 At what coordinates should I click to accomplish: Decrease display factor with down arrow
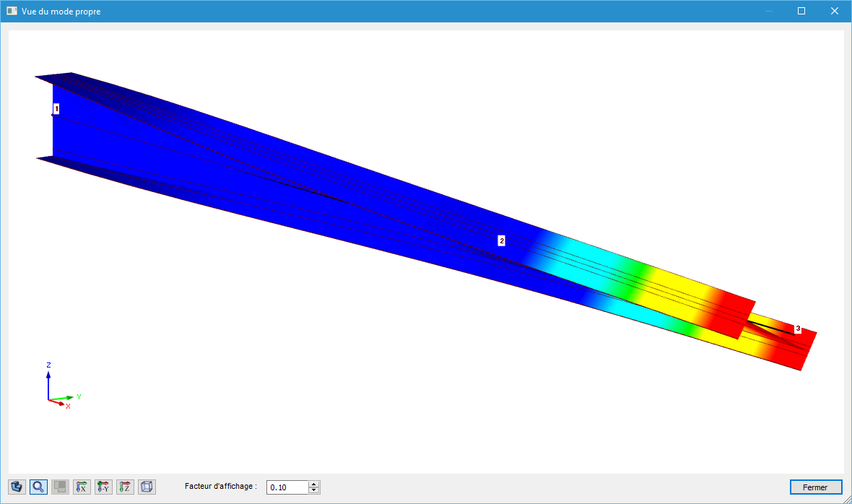(x=313, y=490)
